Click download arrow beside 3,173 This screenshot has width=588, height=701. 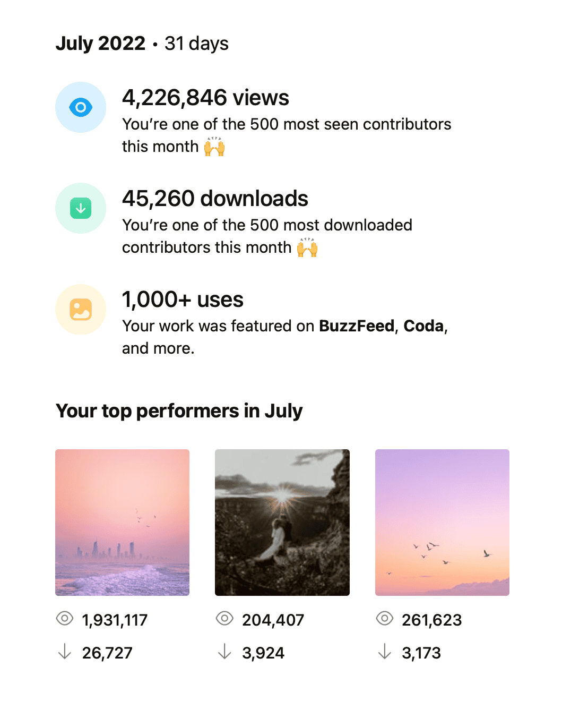[x=384, y=652]
